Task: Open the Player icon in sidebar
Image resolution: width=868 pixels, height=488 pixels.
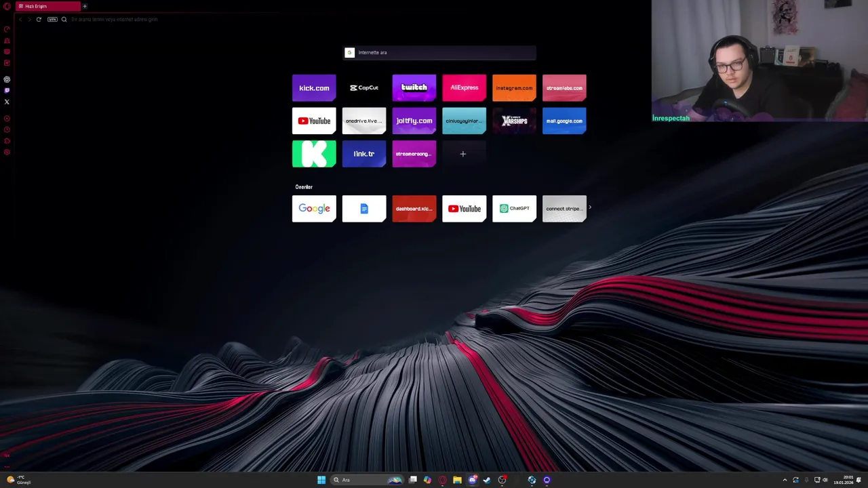Action: 7,119
